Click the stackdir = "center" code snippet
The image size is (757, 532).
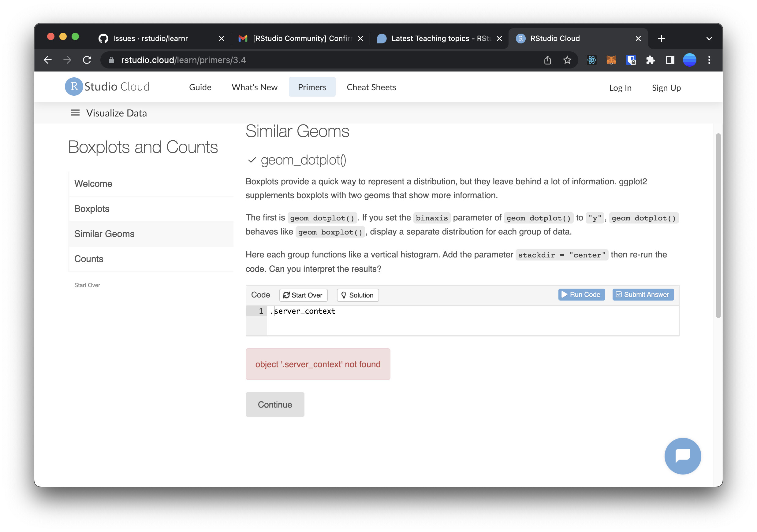pos(561,255)
